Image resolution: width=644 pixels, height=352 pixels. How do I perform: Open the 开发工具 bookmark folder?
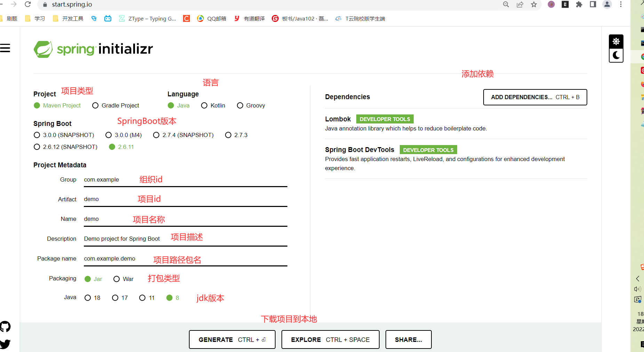(x=68, y=18)
